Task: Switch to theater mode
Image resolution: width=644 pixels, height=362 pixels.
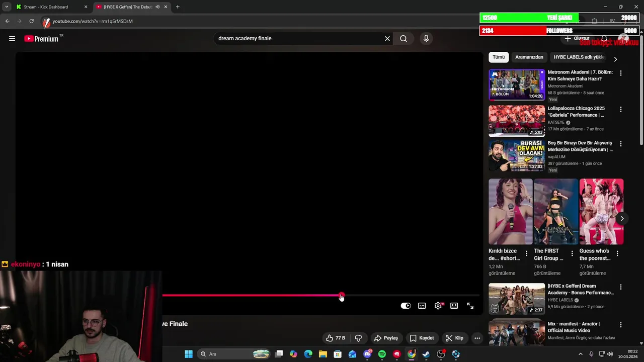Action: click(454, 306)
